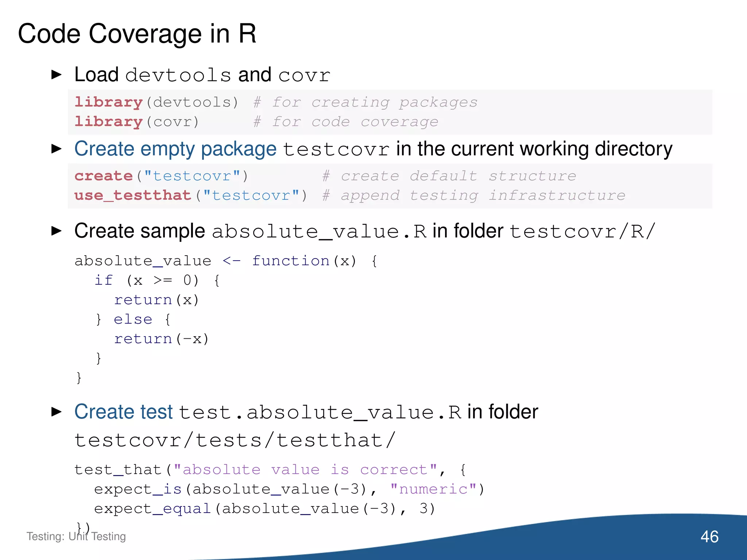This screenshot has width=747, height=560.
Task: Click the bullet arrow beside Create empty package
Action: pos(57,149)
